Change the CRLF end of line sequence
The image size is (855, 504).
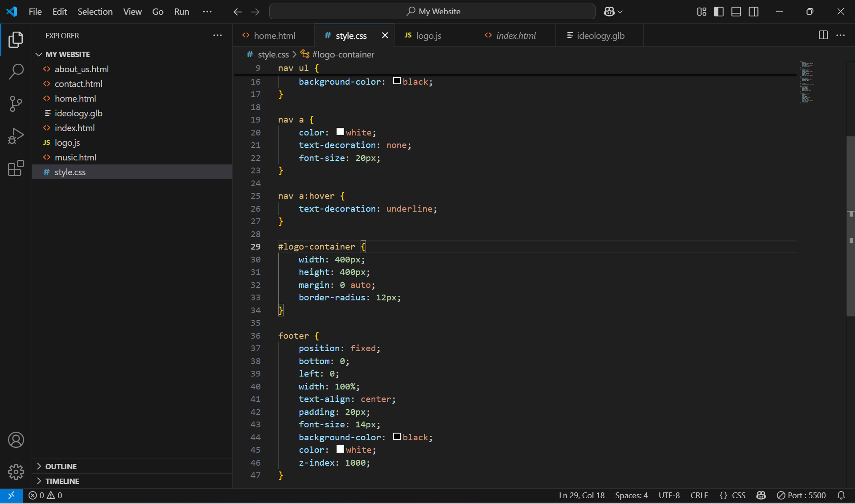699,495
